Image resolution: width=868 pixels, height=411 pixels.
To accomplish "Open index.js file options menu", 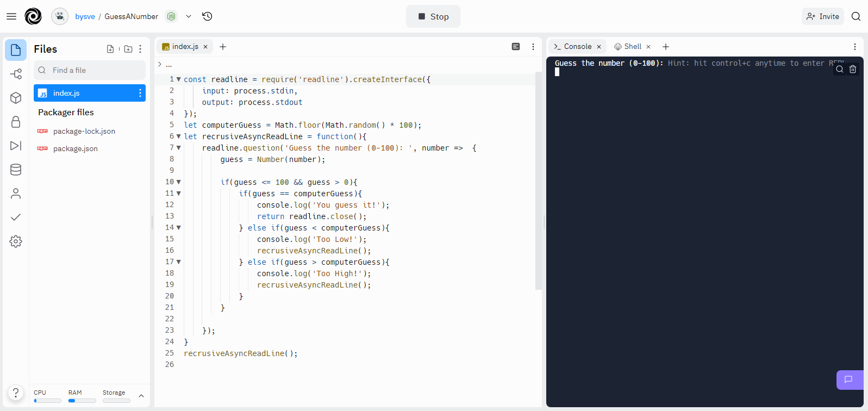I will 140,93.
